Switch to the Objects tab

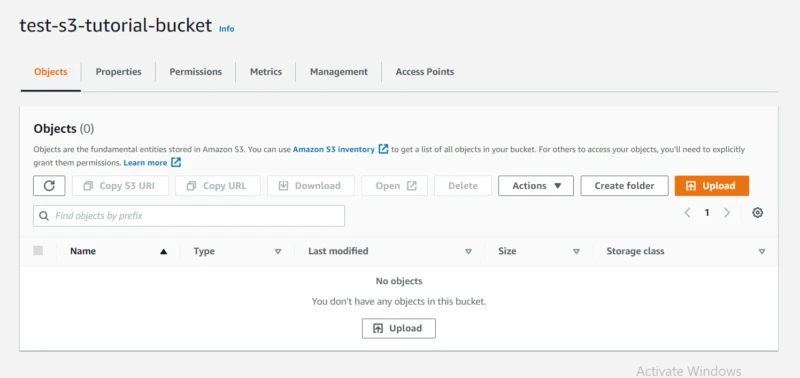(51, 72)
